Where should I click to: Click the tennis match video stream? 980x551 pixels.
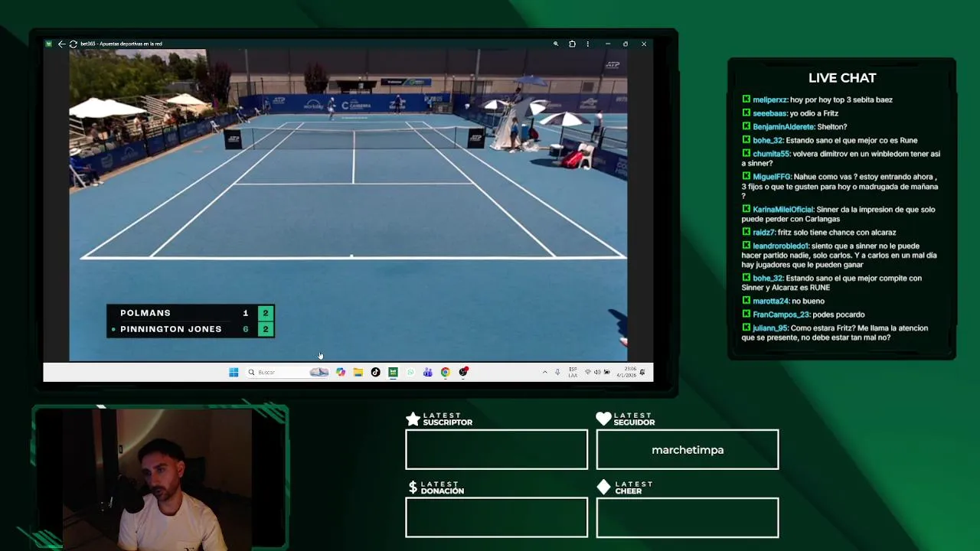pyautogui.click(x=348, y=205)
